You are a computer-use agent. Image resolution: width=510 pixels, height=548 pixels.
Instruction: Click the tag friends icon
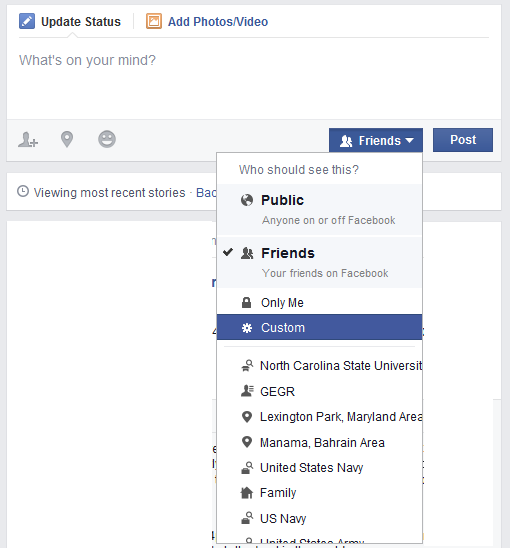pos(28,139)
